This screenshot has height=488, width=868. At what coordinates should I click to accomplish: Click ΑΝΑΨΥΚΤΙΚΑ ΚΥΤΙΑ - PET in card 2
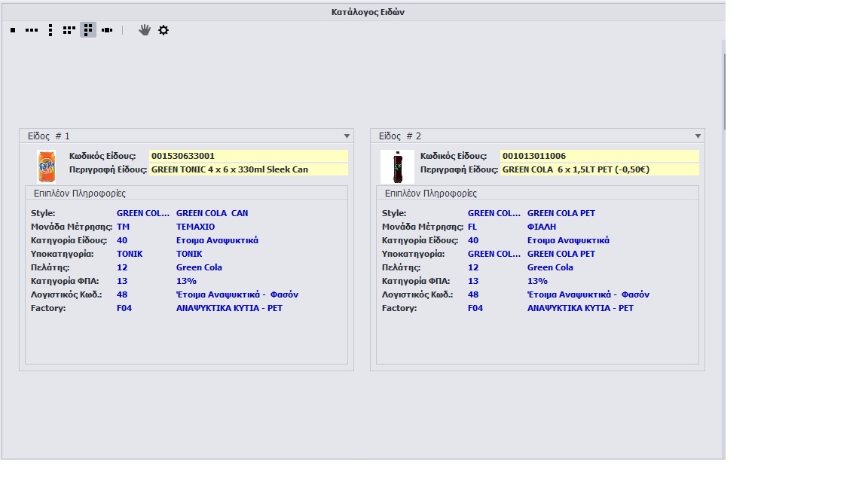tap(580, 308)
